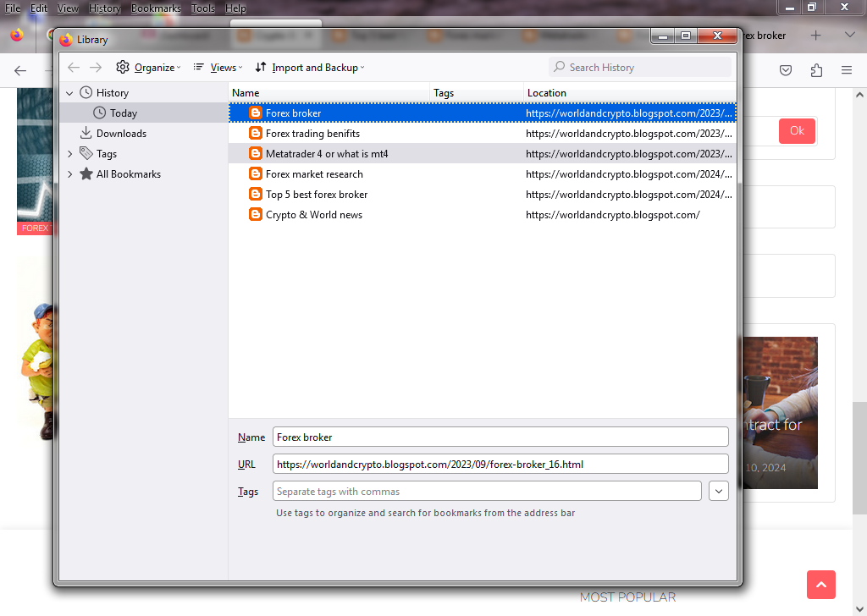Click the Library back arrow icon

click(x=74, y=68)
